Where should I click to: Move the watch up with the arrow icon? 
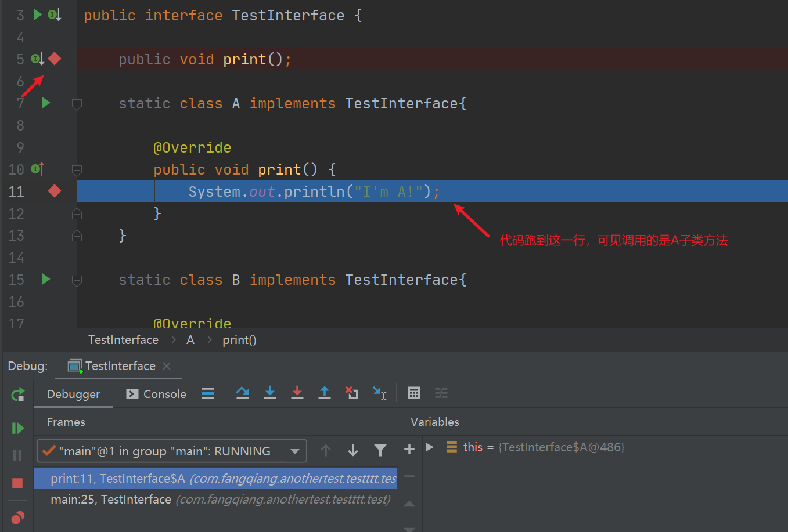click(x=409, y=504)
